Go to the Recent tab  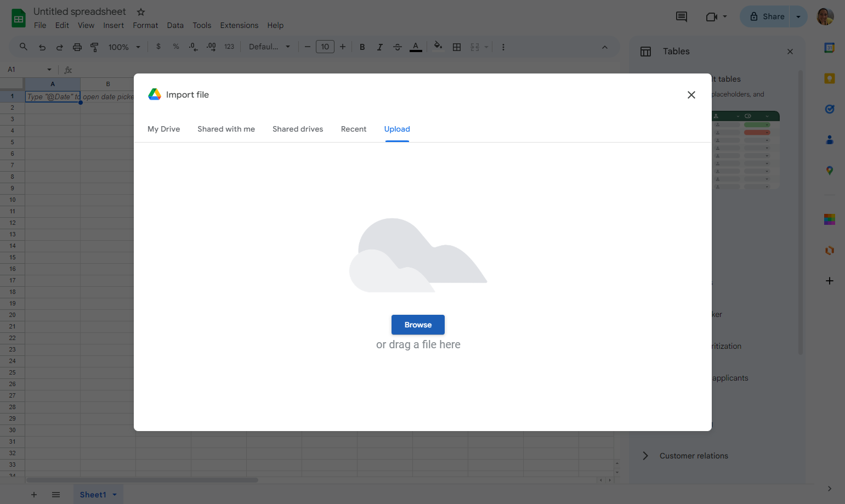(x=354, y=129)
